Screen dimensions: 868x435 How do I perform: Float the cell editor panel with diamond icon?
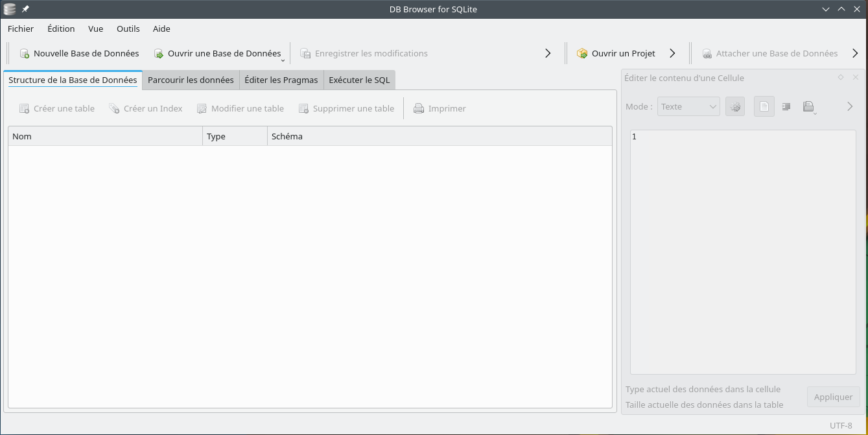point(841,77)
